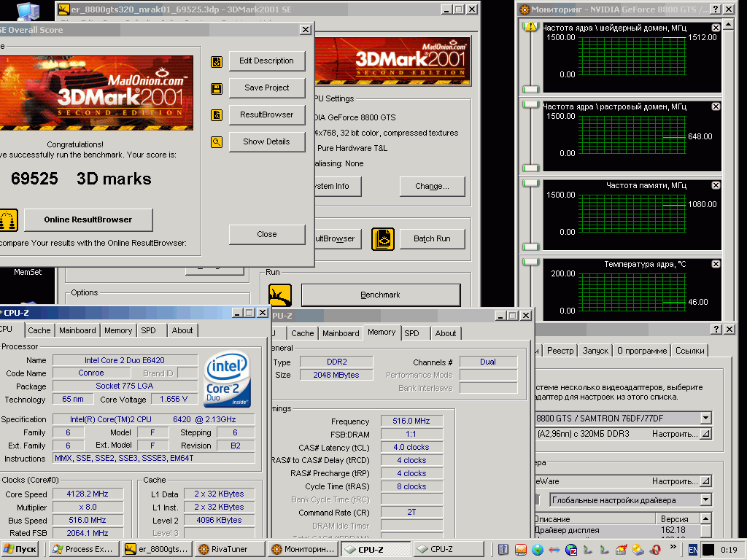Click Close button in Overall Score dialog
This screenshot has height=560, width=747.
tap(267, 234)
